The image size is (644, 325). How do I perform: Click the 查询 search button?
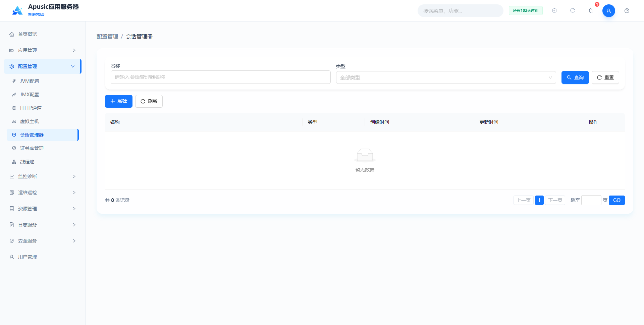click(x=575, y=77)
